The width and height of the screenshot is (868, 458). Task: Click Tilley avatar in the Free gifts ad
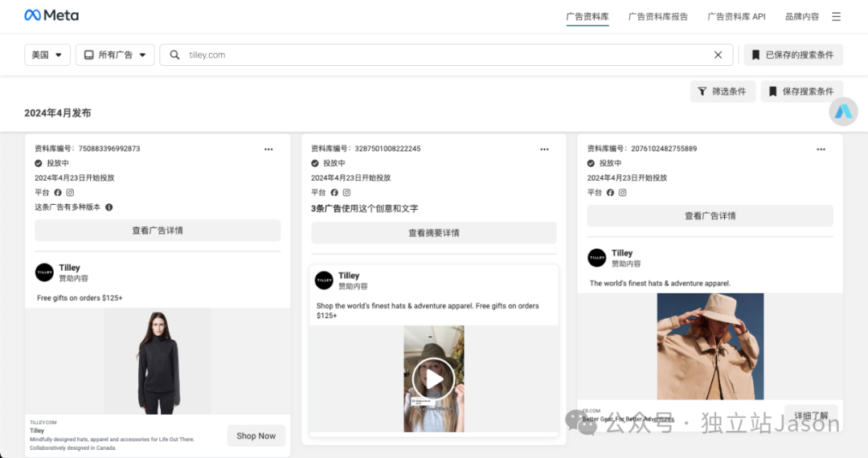pos(44,272)
